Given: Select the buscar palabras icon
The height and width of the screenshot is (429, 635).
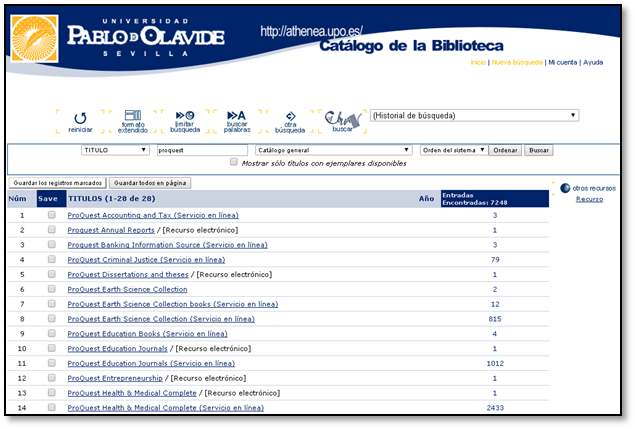Looking at the screenshot, I should pyautogui.click(x=237, y=116).
